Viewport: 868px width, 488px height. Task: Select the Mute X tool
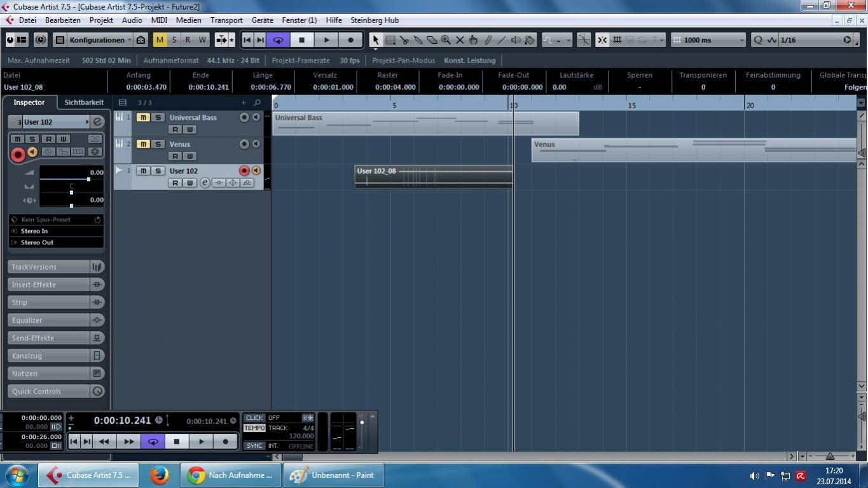tap(460, 40)
